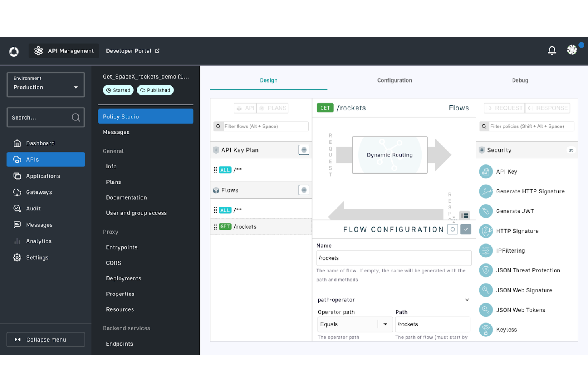Open the IPFiltering policy
588x392 pixels.
tap(511, 251)
